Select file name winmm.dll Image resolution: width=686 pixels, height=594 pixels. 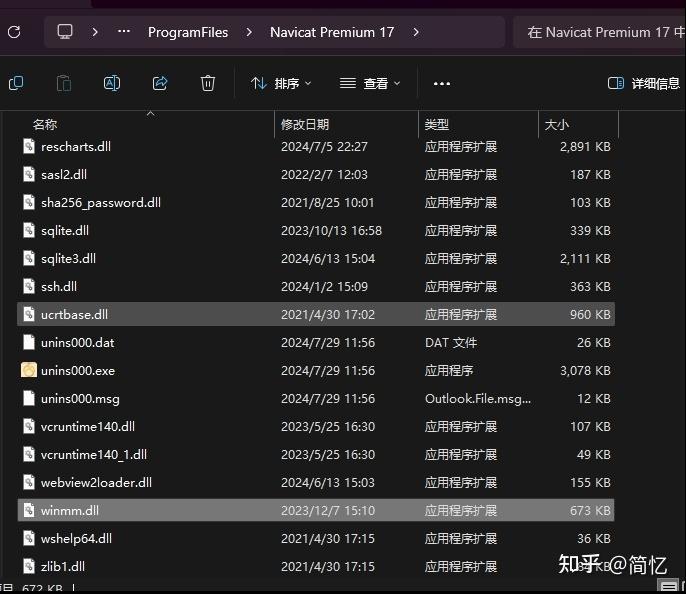click(x=70, y=510)
